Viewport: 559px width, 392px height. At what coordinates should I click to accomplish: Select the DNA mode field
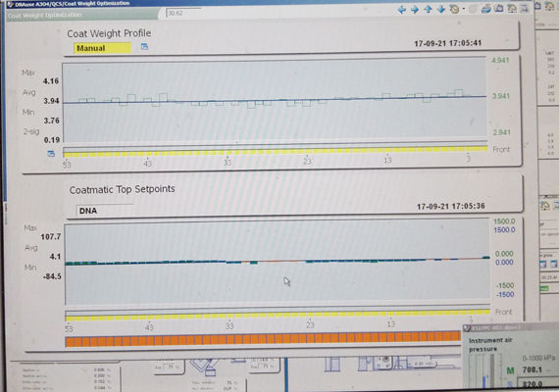pyautogui.click(x=105, y=211)
